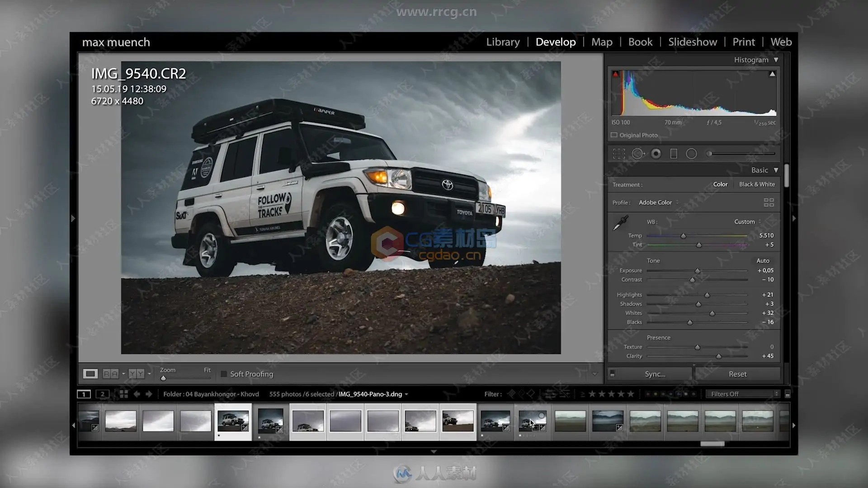The width and height of the screenshot is (868, 488).
Task: Switch to Reference view mode
Action: [x=111, y=374]
